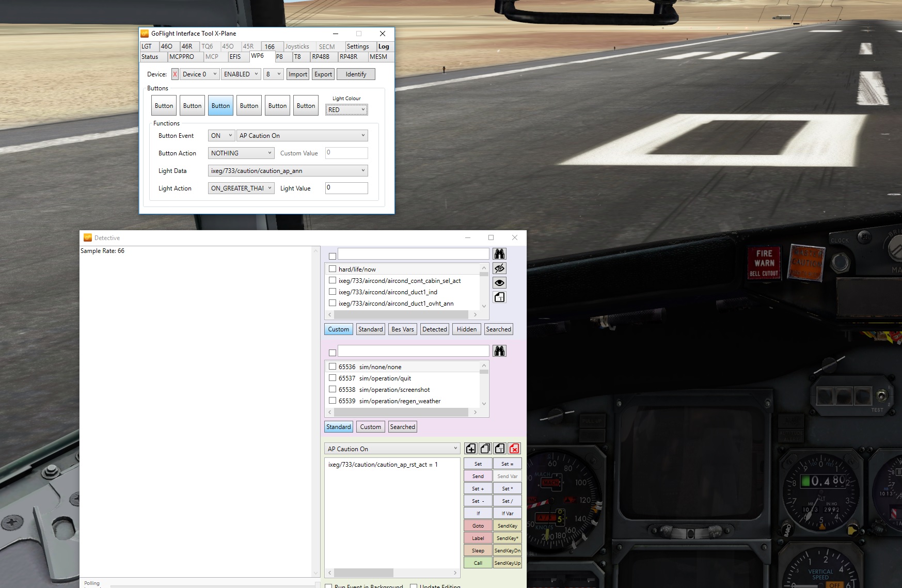Click the binoculars icon in the pink commands section
The width and height of the screenshot is (902, 588).
(x=499, y=352)
